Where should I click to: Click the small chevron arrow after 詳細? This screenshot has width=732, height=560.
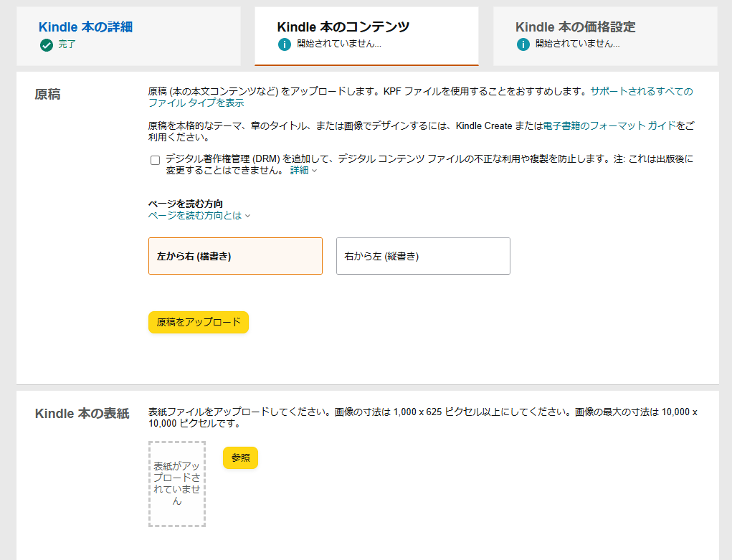pyautogui.click(x=314, y=171)
